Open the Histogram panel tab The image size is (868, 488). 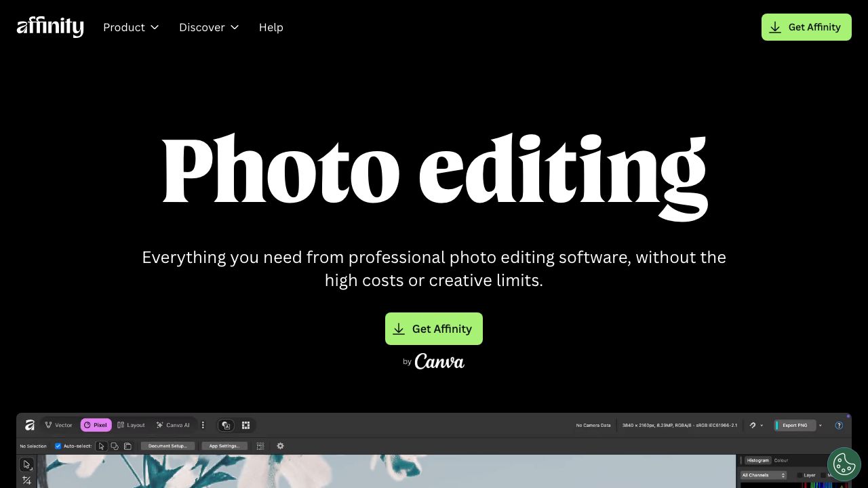point(757,460)
